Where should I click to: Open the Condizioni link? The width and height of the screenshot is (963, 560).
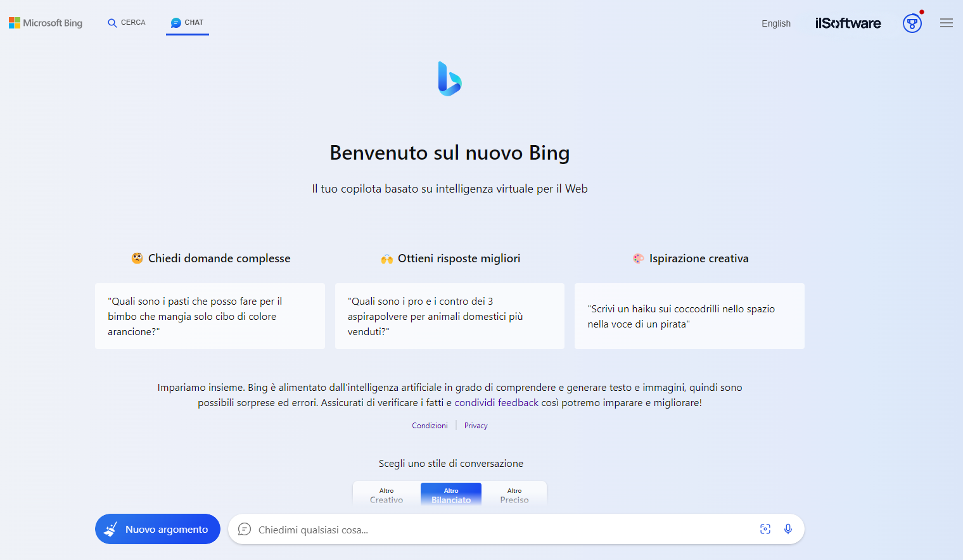coord(430,426)
